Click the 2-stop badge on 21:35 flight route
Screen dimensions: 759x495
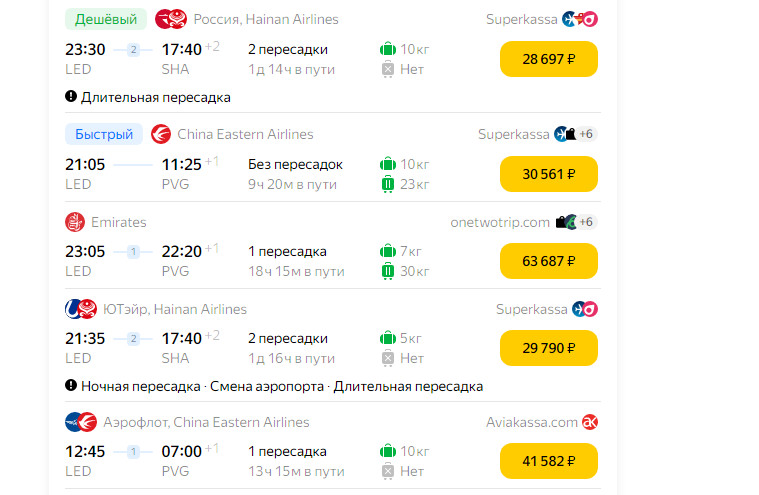point(134,339)
